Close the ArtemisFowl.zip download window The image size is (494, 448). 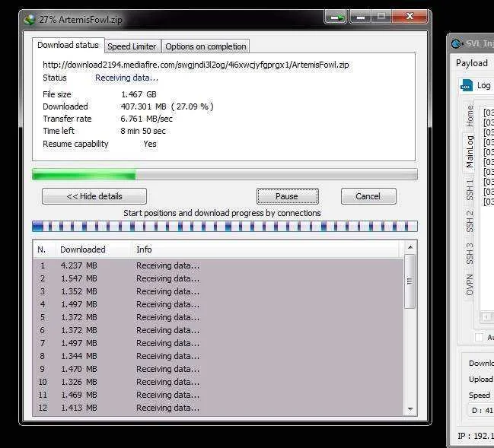[410, 17]
